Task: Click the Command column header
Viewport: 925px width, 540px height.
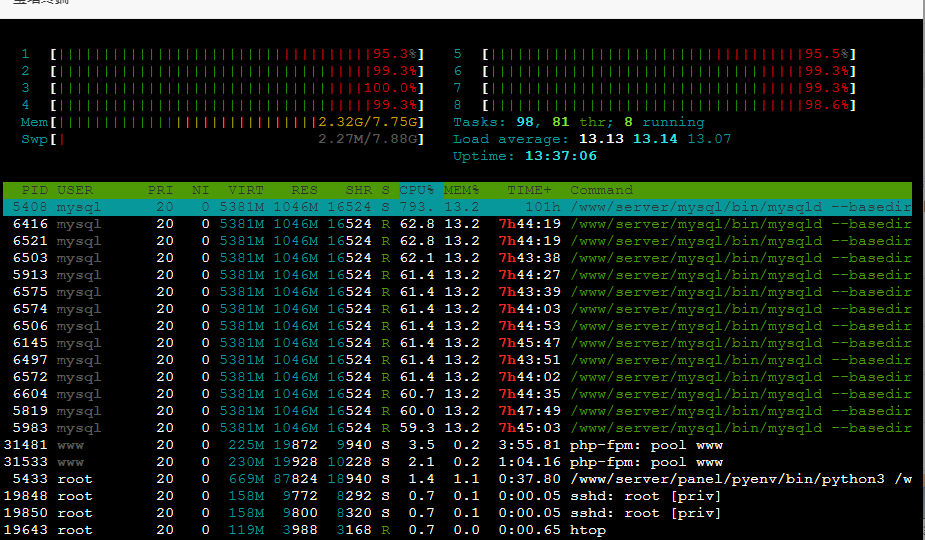Action: pyautogui.click(x=601, y=190)
